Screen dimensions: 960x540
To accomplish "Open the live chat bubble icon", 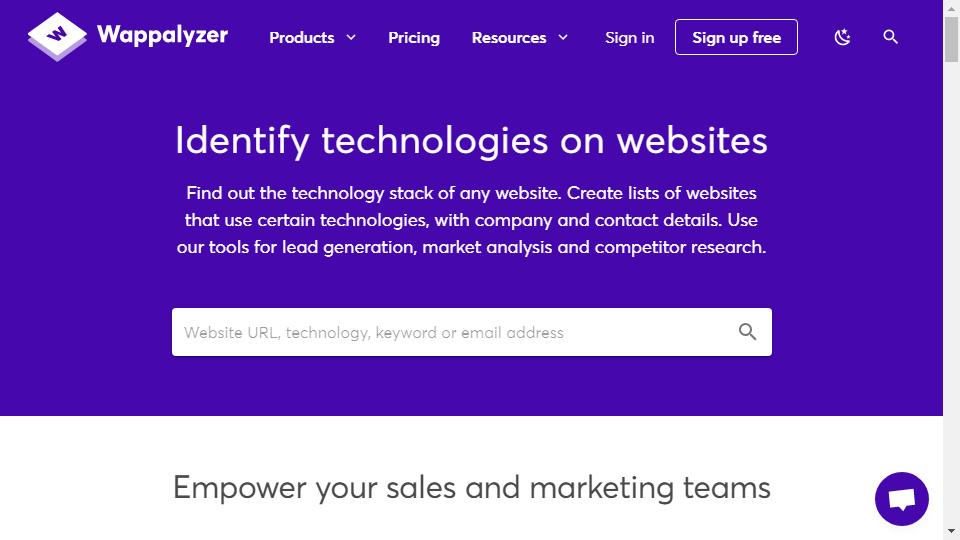I will click(901, 499).
